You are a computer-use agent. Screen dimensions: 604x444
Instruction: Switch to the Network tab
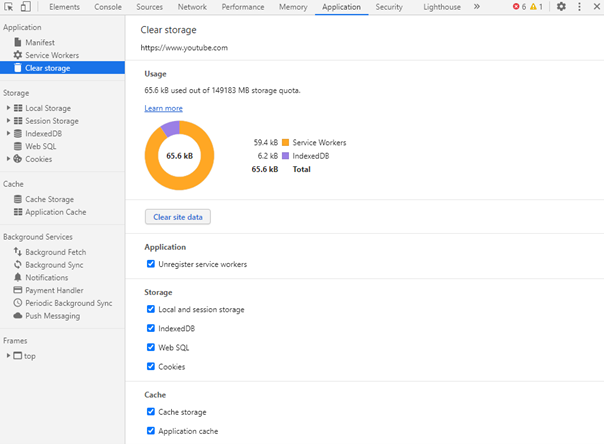[x=192, y=7]
